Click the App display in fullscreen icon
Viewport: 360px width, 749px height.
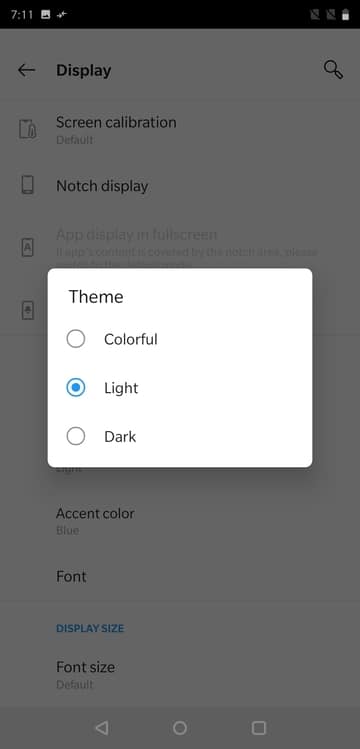click(x=28, y=248)
